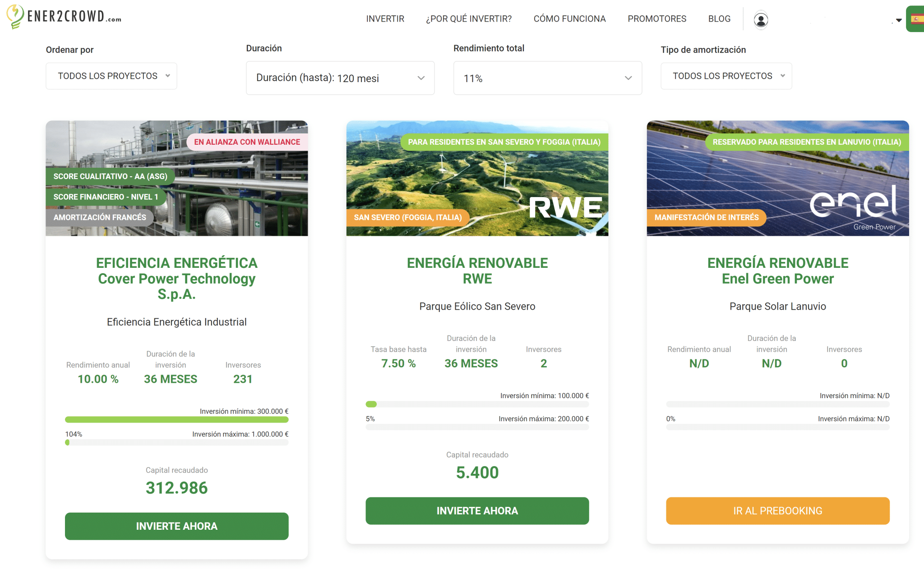Click PARA RESIDENTES EN SAN SEVERO Y FOGGIA tag

point(504,142)
